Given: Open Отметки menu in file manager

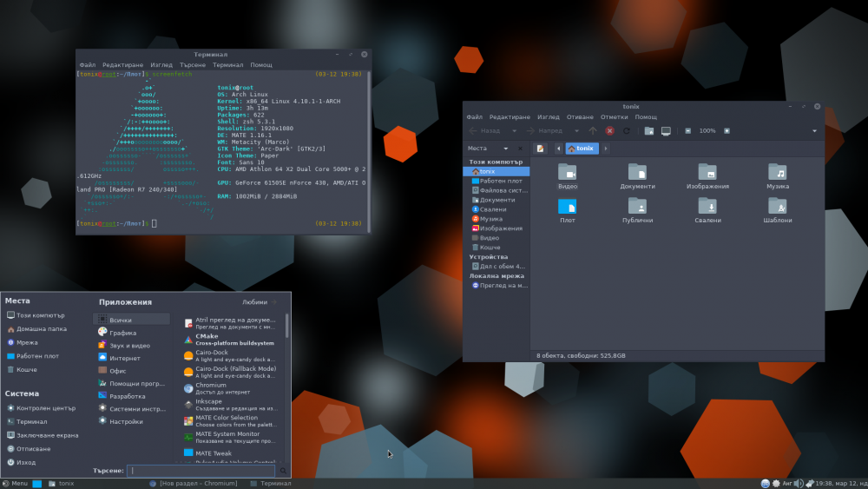Looking at the screenshot, I should click(615, 117).
